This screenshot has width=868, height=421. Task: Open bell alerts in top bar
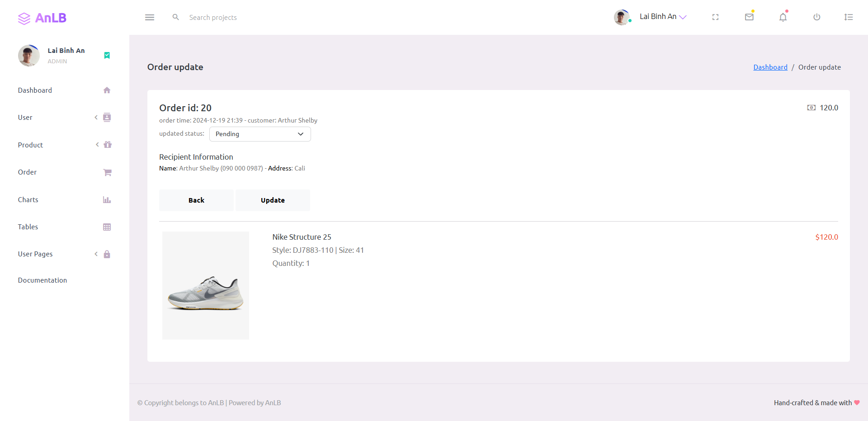click(783, 17)
